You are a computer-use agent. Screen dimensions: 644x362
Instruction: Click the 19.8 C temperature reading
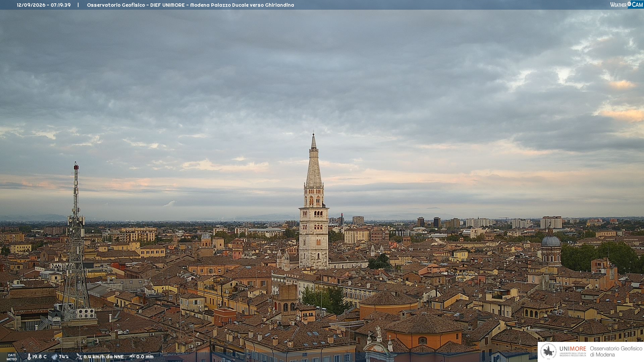coord(39,357)
